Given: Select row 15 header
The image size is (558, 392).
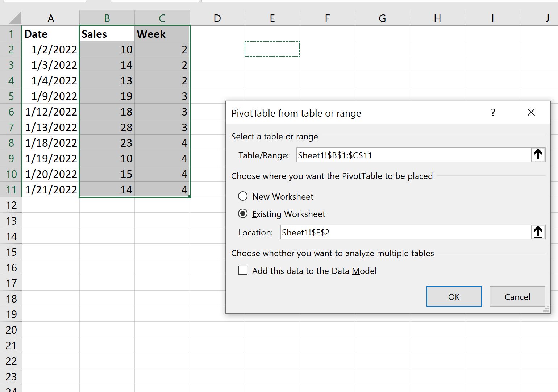Looking at the screenshot, I should pos(11,252).
